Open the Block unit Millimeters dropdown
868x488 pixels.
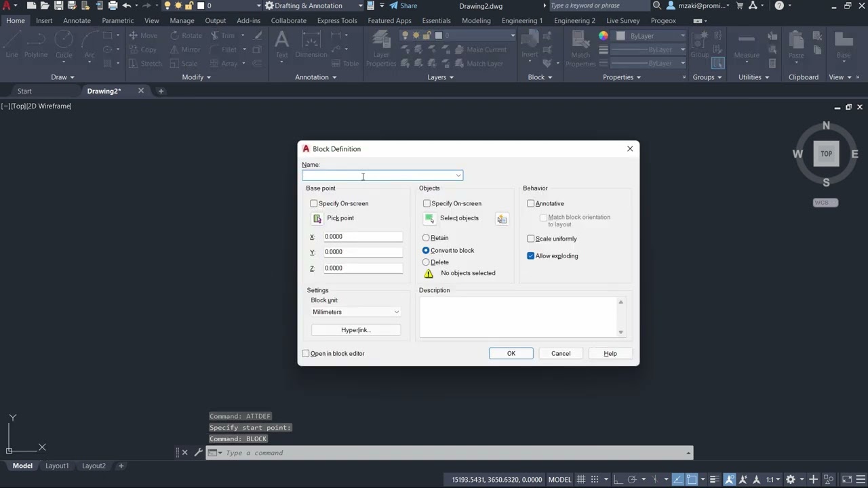(x=356, y=312)
